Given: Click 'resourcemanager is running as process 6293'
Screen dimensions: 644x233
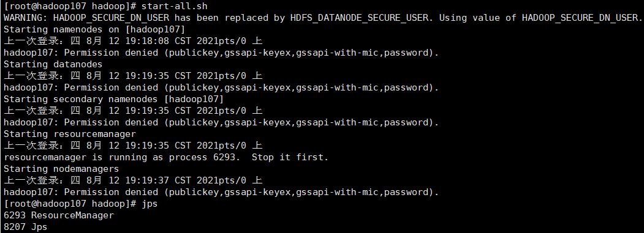Looking at the screenshot, I should pos(121,157).
